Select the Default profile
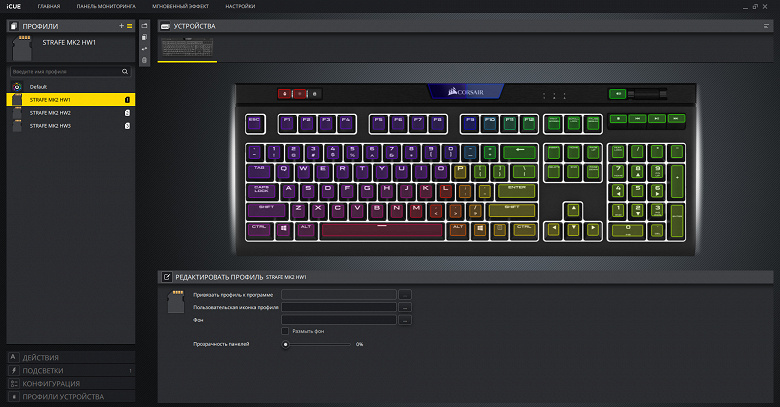 [x=71, y=87]
